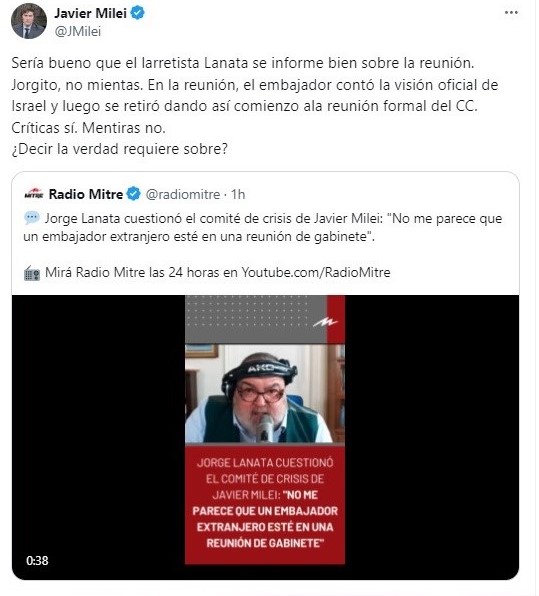Screen dimensions: 539x596
Task: Click Milei's tweet text starting 'Sería bueno'
Action: pos(254,106)
